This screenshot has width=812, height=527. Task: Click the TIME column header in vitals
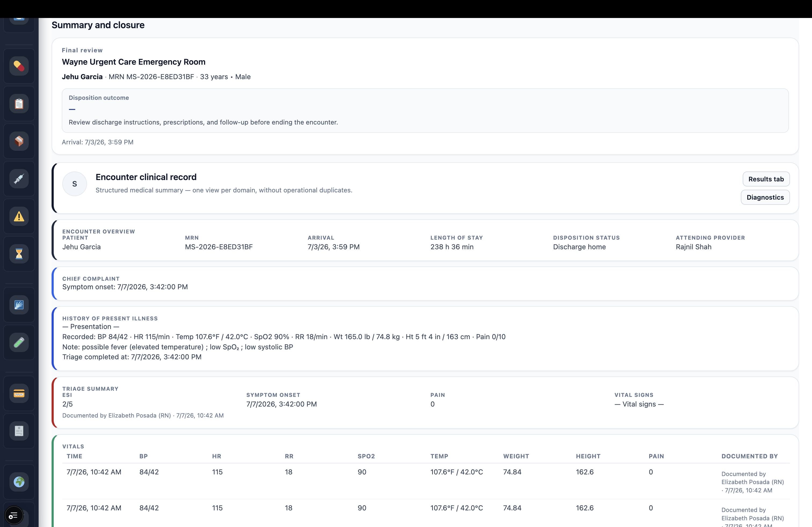pos(74,456)
